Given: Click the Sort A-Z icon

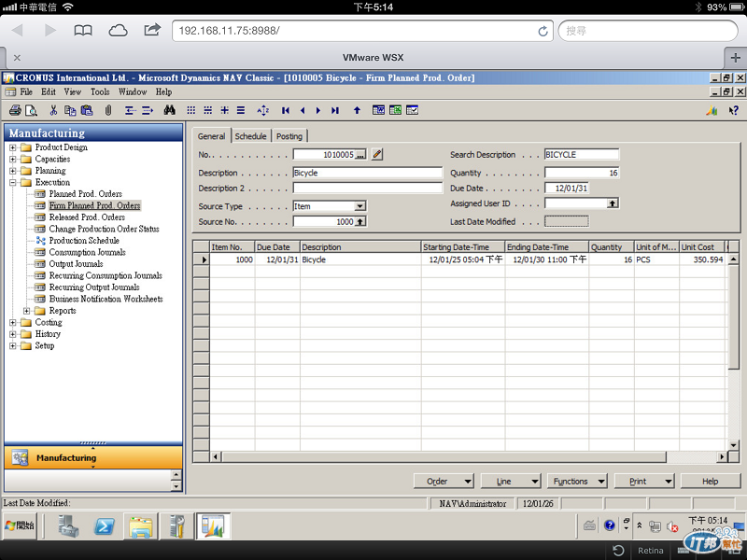Looking at the screenshot, I should click(263, 110).
